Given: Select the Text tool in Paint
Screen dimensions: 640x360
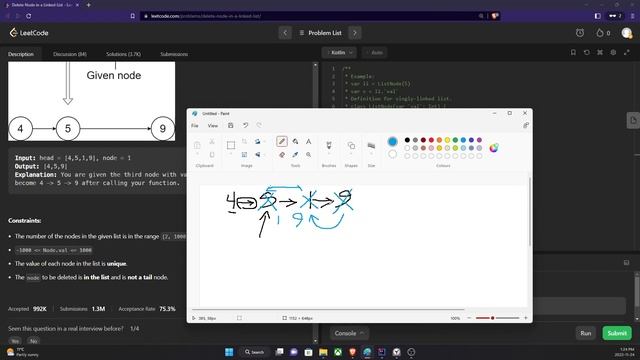Looking at the screenshot, I should click(309, 142).
